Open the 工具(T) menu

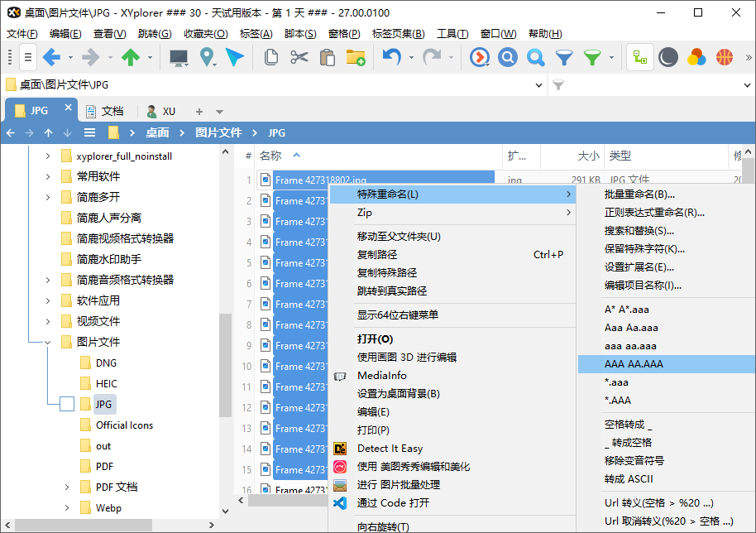coord(452,34)
